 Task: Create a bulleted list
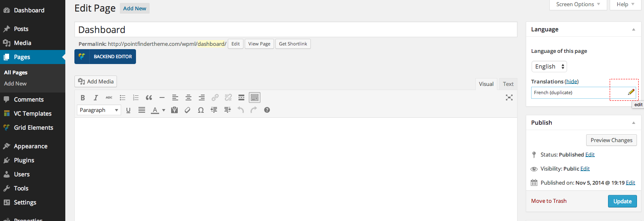[122, 98]
